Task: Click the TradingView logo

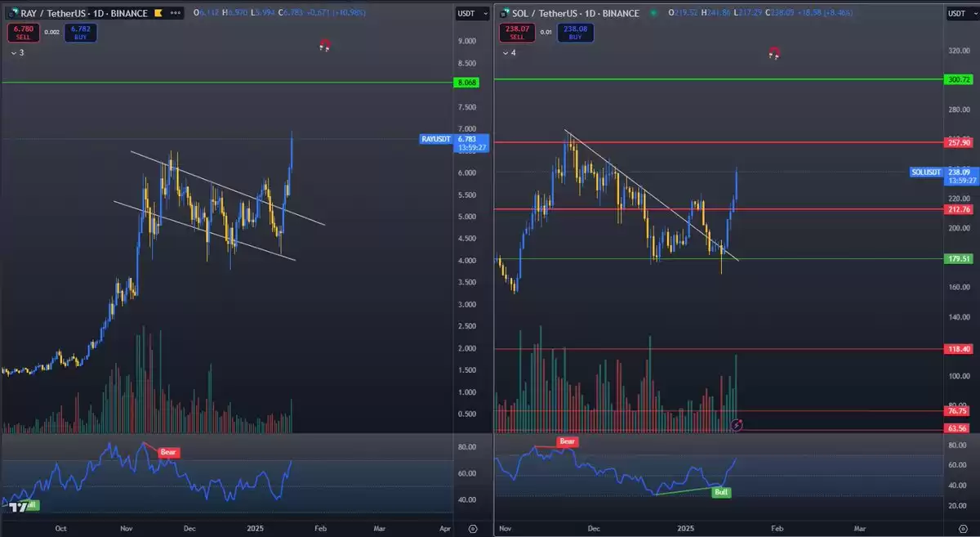Action: pos(18,508)
